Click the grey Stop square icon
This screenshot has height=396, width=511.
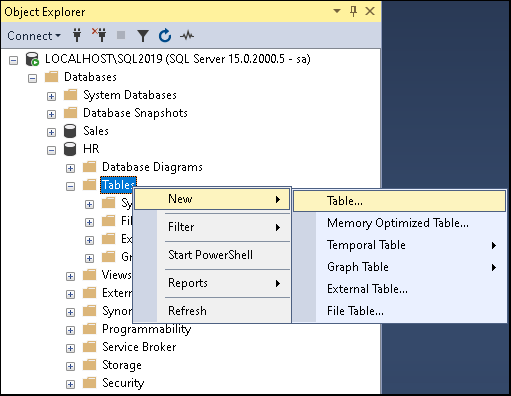click(x=121, y=35)
